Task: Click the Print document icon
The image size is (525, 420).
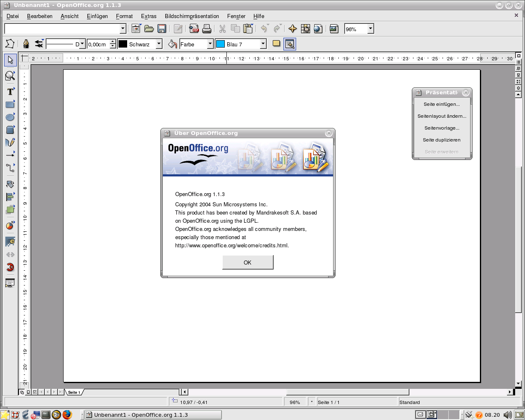Action: (x=207, y=29)
